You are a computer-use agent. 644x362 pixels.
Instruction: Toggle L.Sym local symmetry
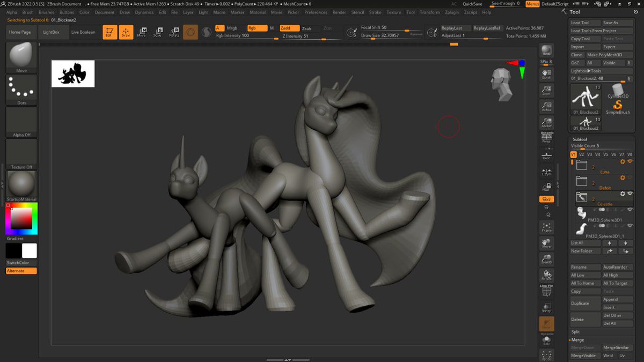coord(546,172)
